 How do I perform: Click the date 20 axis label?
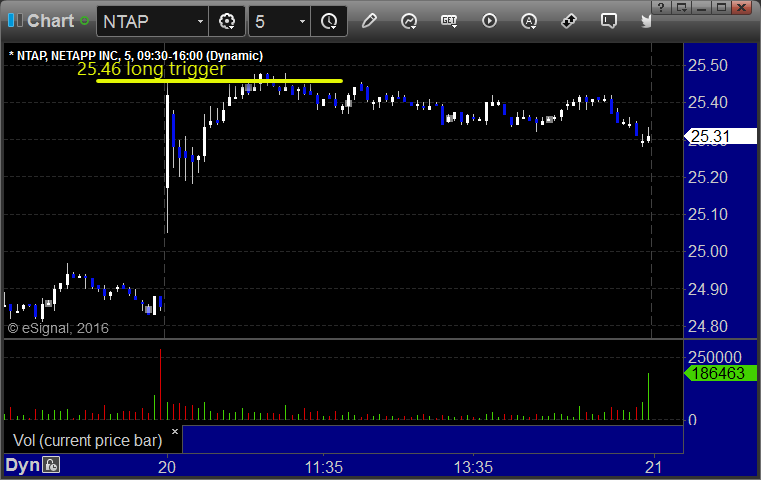(x=167, y=467)
